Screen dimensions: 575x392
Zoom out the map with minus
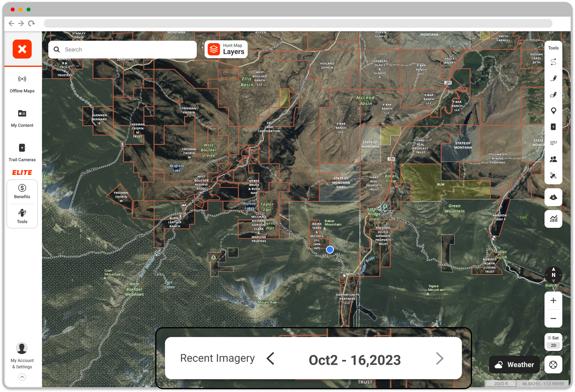point(553,318)
